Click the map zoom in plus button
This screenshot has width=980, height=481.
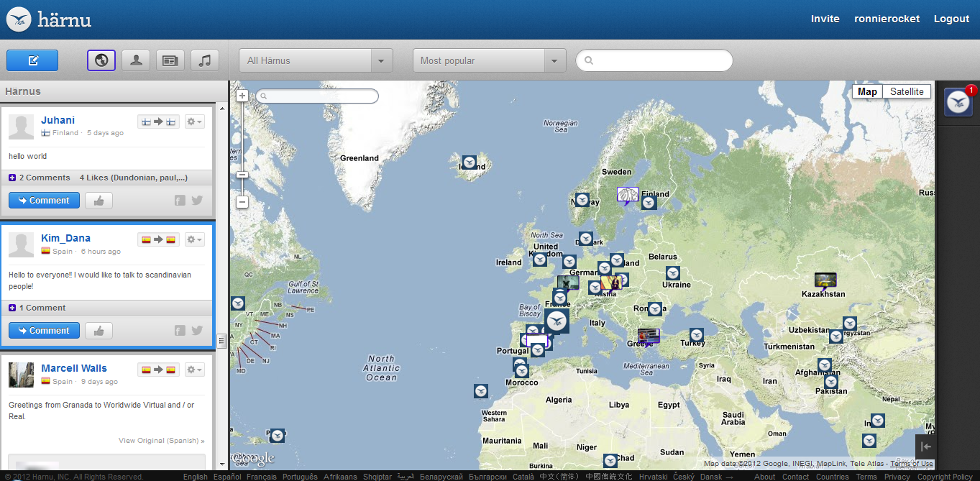point(242,96)
